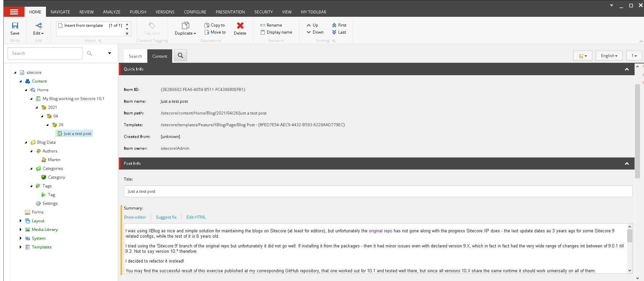Expand the Media Library tree node
Viewport: 644px width, 281px height.
coord(20,230)
